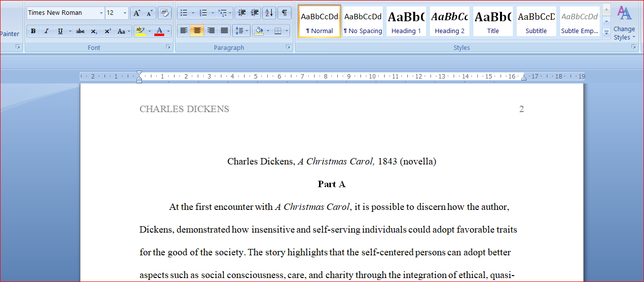Open the Bullets dropdown arrow
644x282 pixels.
(x=193, y=13)
